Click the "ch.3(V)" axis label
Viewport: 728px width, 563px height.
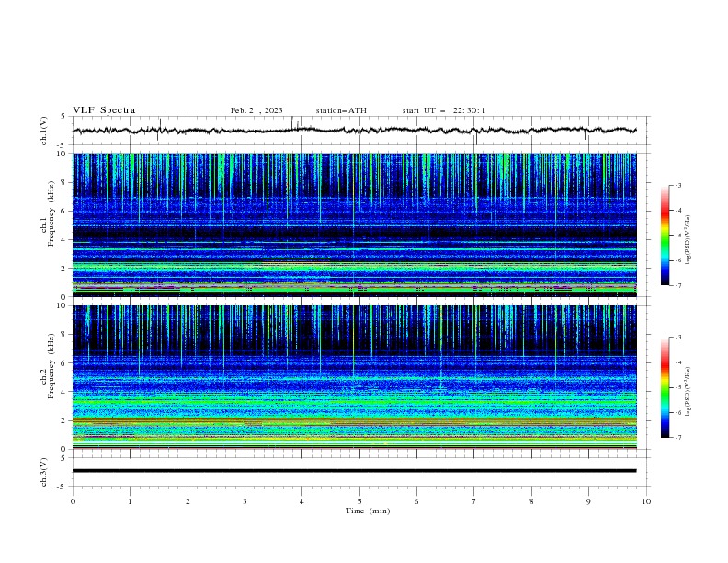pyautogui.click(x=44, y=473)
